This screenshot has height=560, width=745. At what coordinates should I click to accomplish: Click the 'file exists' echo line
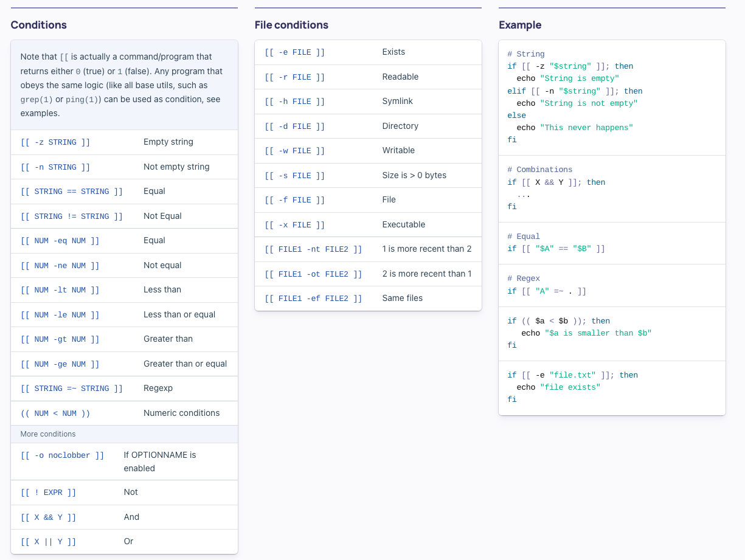[x=558, y=387]
